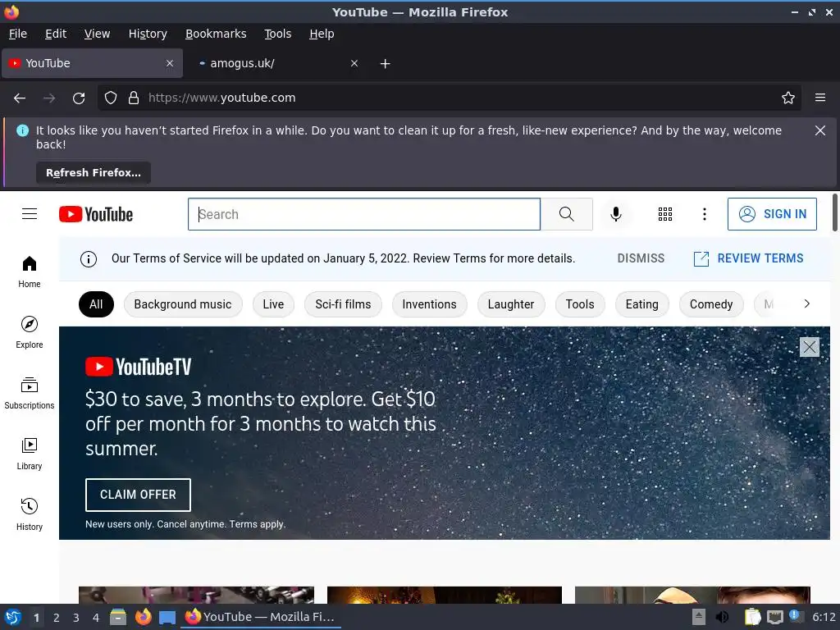Open Library in sidebar
Screen dimensions: 840x630
click(30, 454)
